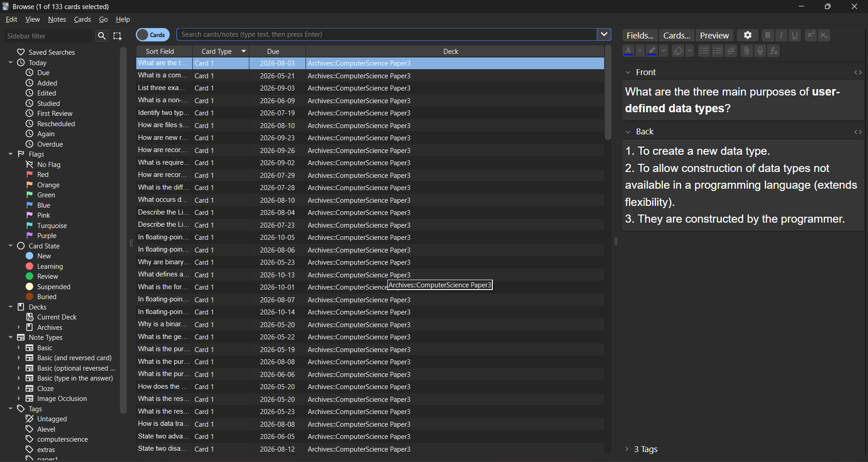Select the Image Occlusion note type
Screen dimensions: 868x462
coord(57,399)
